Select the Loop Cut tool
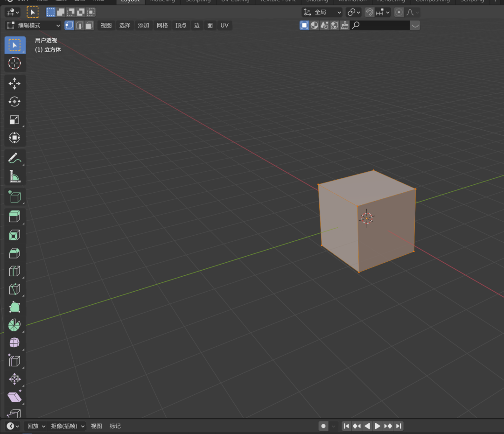This screenshot has width=504, height=434. (14, 271)
